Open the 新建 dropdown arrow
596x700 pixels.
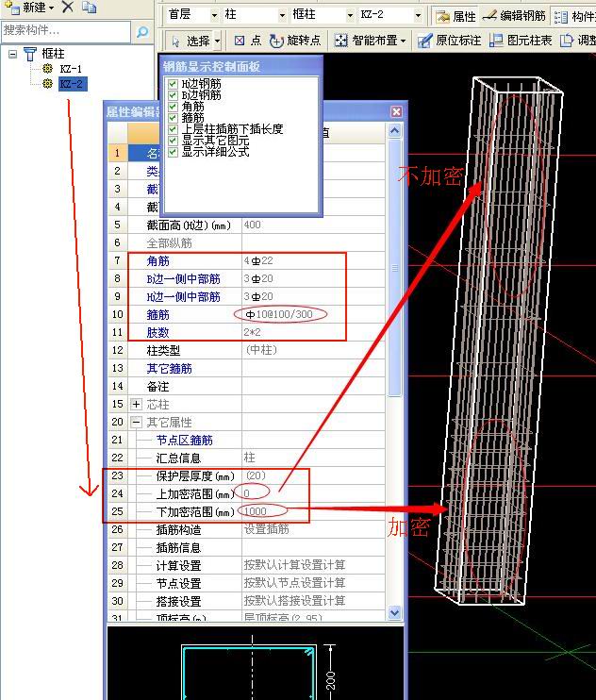(52, 8)
